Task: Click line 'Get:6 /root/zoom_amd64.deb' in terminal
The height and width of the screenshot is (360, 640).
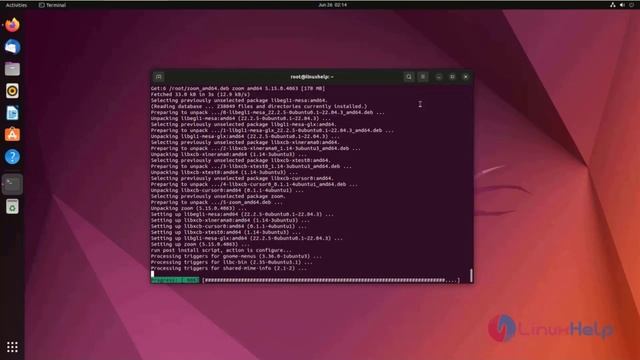Action: coord(238,88)
